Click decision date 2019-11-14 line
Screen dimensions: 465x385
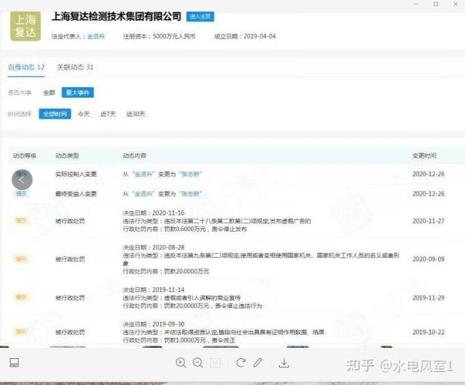pyautogui.click(x=154, y=290)
